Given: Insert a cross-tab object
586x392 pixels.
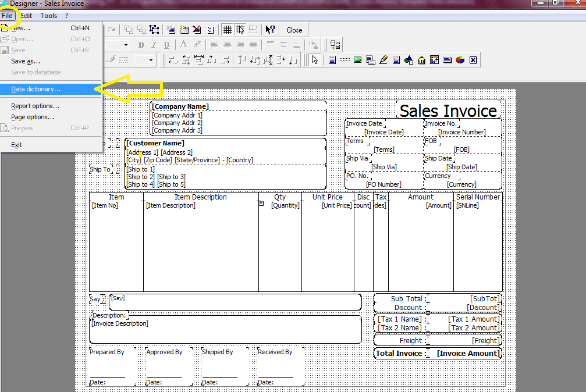Looking at the screenshot, I should point(434,60).
